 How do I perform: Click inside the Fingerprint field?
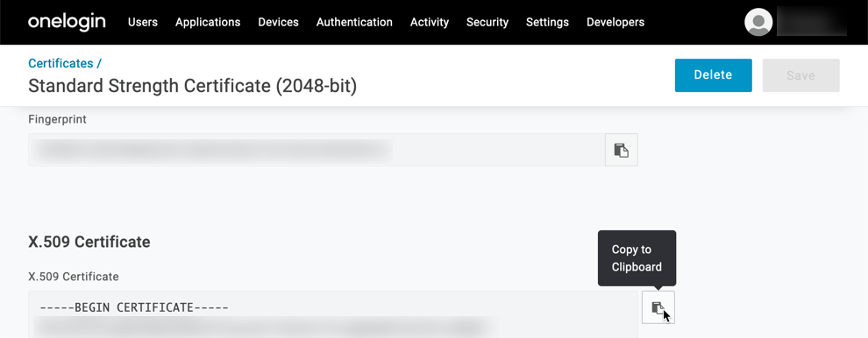pos(317,150)
